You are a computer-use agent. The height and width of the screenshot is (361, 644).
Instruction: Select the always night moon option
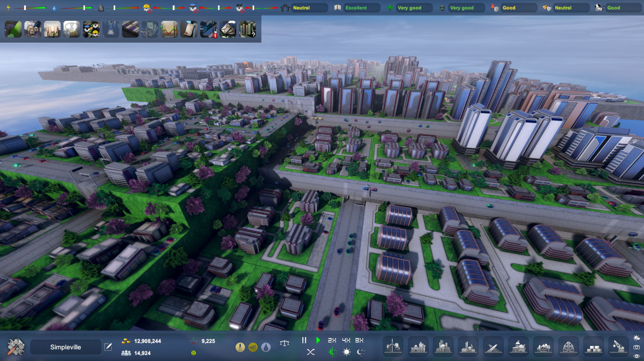tap(360, 352)
